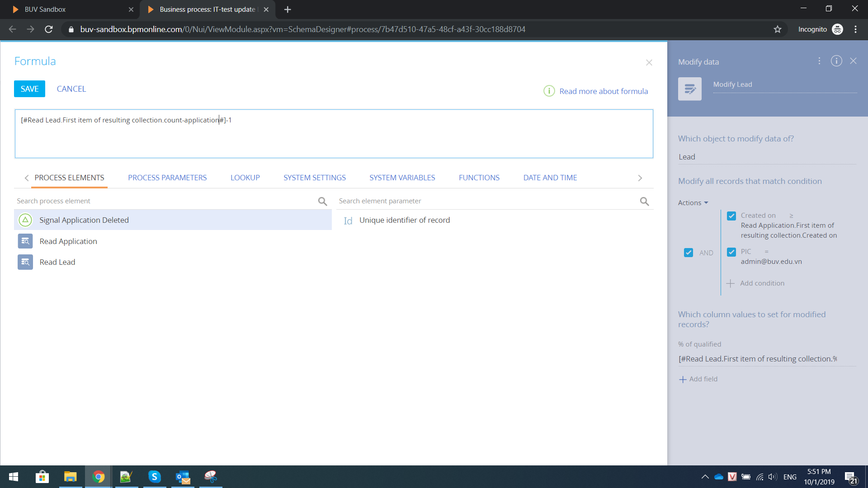Screen dimensions: 868x488
Task: Open the Chrome three-dot menu
Action: click(x=855, y=29)
